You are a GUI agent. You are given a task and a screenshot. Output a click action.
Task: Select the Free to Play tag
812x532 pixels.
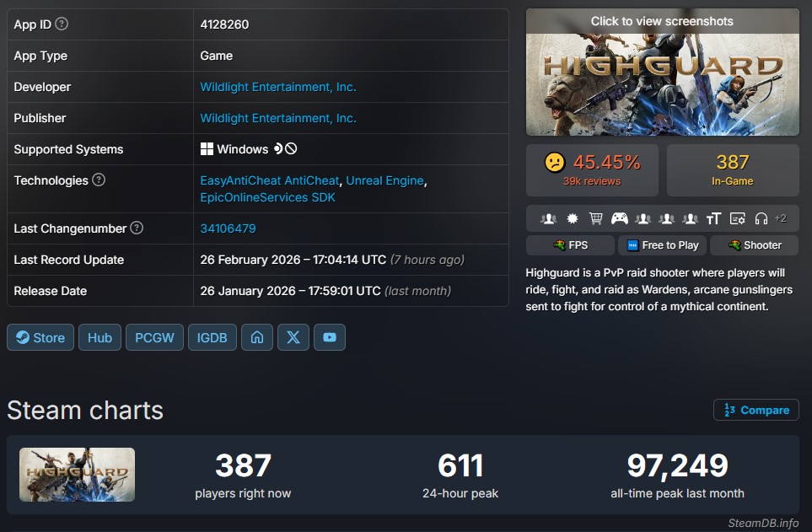pyautogui.click(x=663, y=245)
